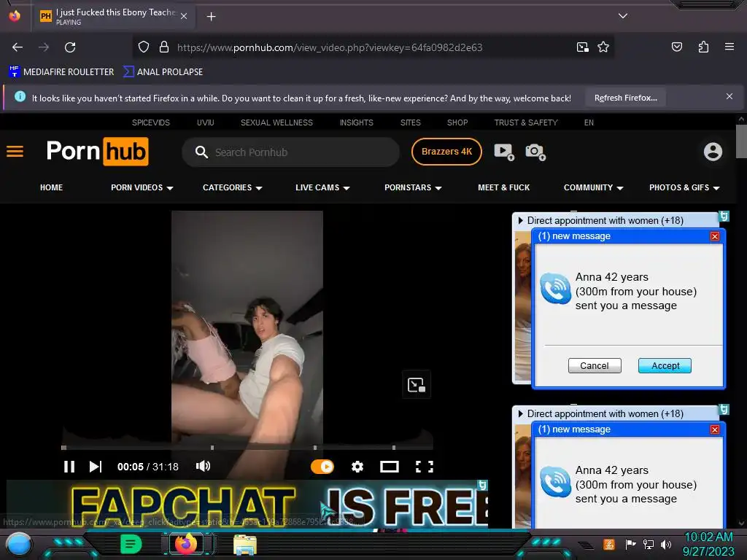Close the first new message ad popup
The width and height of the screenshot is (747, 560).
click(715, 236)
